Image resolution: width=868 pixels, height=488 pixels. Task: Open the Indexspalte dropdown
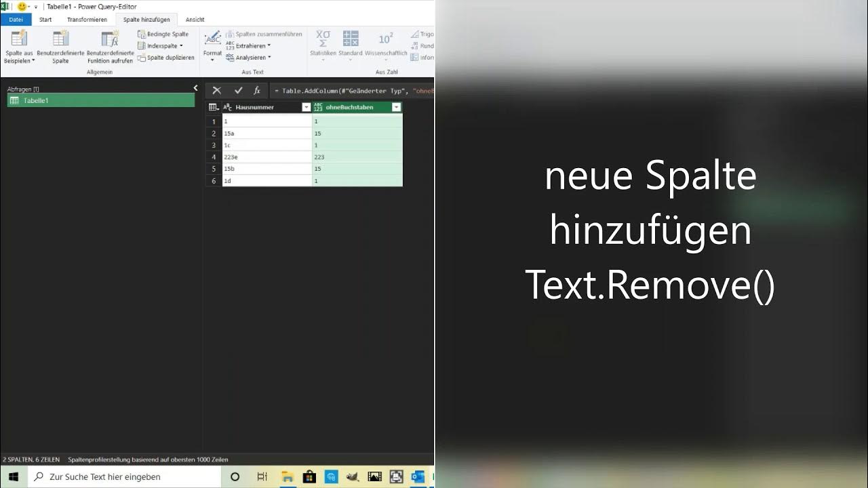(161, 46)
